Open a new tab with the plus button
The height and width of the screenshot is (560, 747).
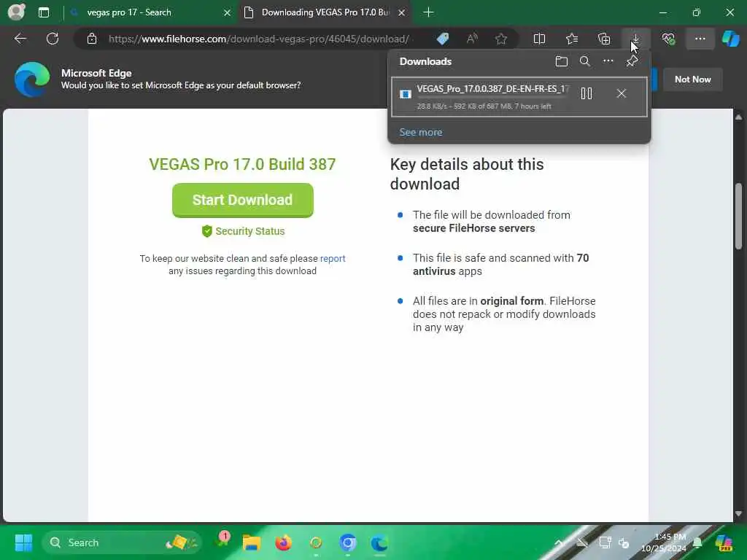coord(428,12)
